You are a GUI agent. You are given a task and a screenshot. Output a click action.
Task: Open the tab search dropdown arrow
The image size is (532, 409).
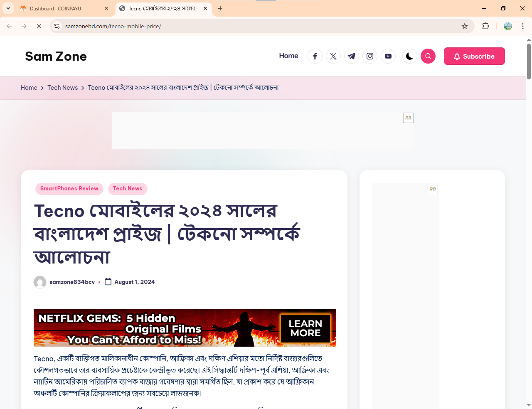coord(8,8)
